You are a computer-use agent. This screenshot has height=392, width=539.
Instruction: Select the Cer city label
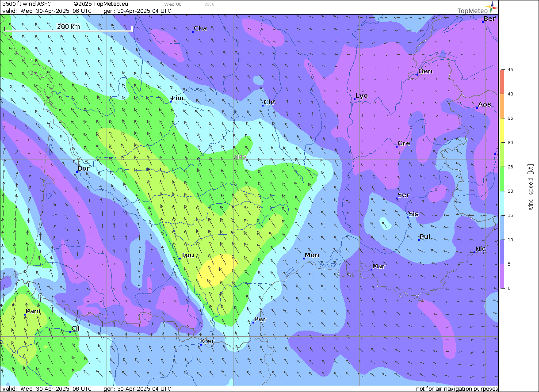pos(208,341)
